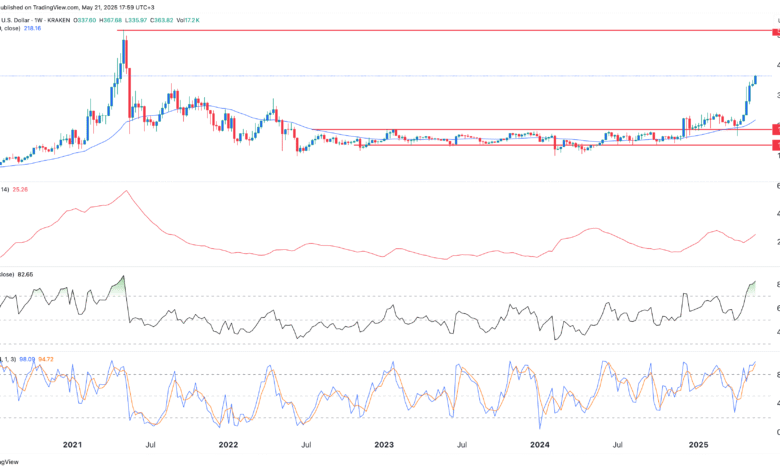The width and height of the screenshot is (780, 470).
Task: Click the 2023 label on the time axis
Action: tap(384, 445)
